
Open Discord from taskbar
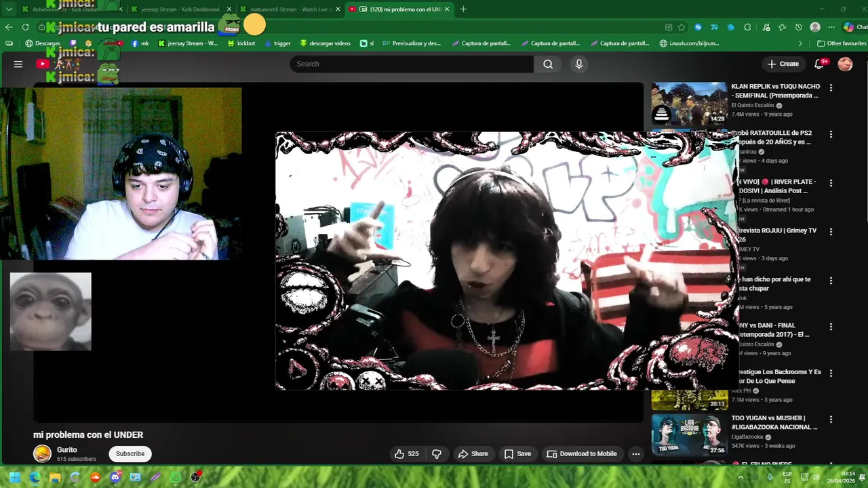tap(115, 477)
